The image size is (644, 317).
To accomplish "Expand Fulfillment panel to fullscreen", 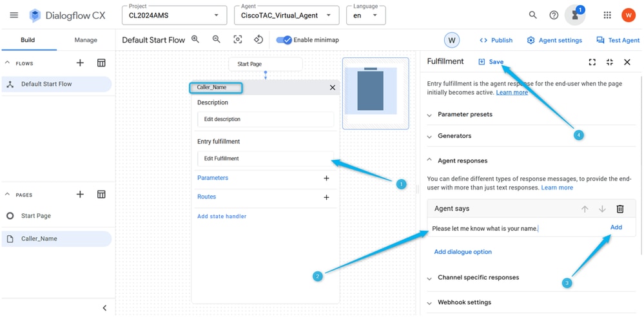I will tap(592, 62).
